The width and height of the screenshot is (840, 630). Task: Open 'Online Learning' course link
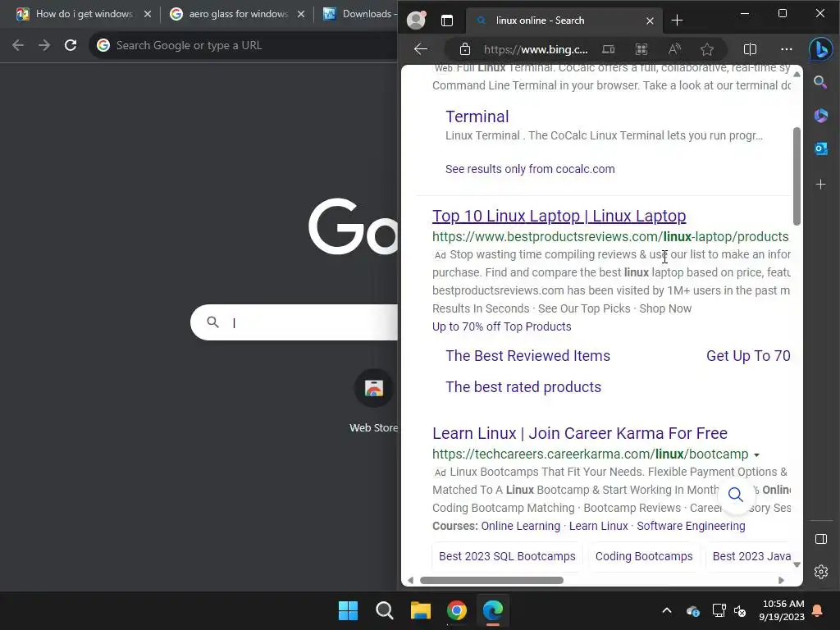520,526
